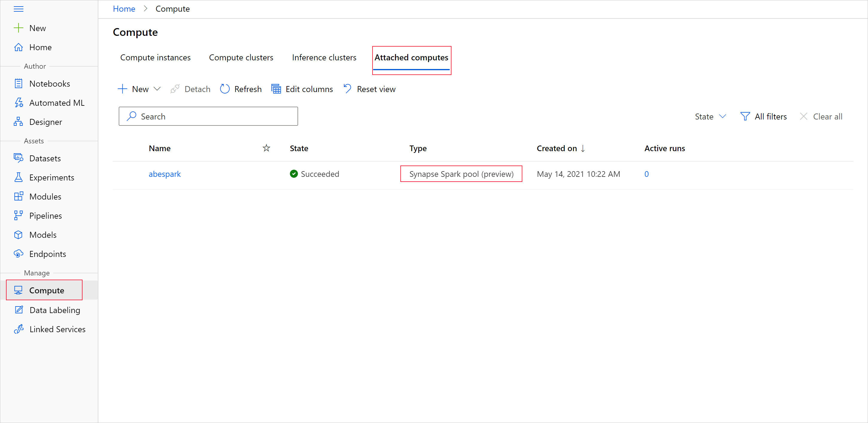Click the Pipelines icon in sidebar
The image size is (868, 423).
tap(18, 216)
